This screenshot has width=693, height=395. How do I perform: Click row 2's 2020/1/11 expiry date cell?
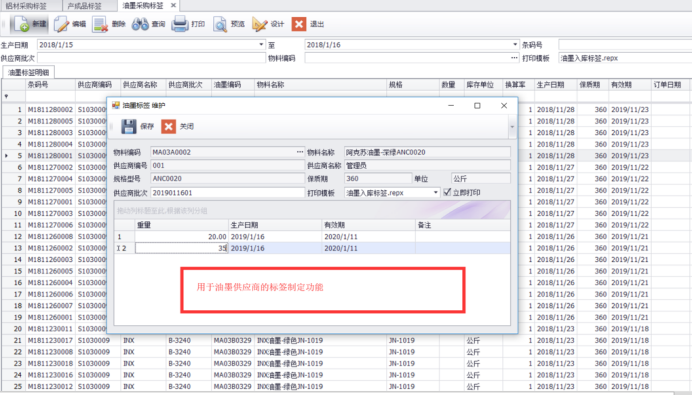tap(368, 248)
